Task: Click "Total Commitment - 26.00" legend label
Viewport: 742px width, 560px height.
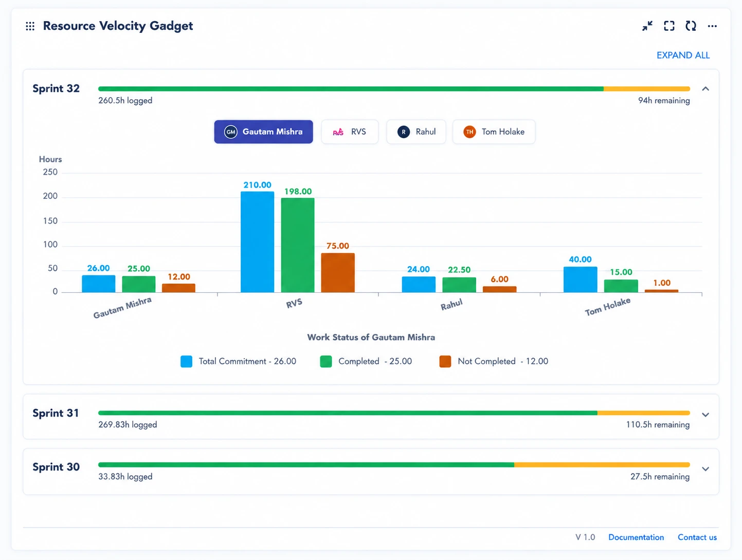Action: [x=247, y=362]
